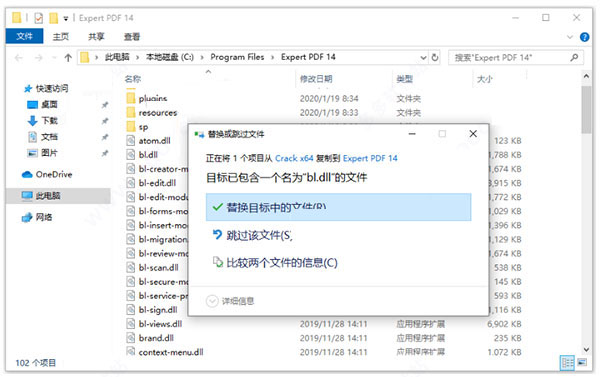Click 此电脑 in the address breadcrumb
Screen dimensions: 600x377
click(x=117, y=57)
